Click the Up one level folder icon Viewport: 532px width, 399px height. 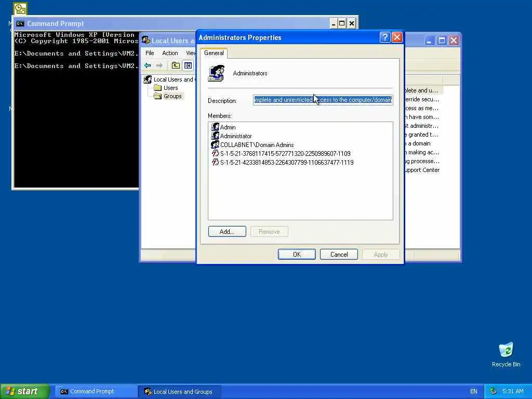[176, 65]
